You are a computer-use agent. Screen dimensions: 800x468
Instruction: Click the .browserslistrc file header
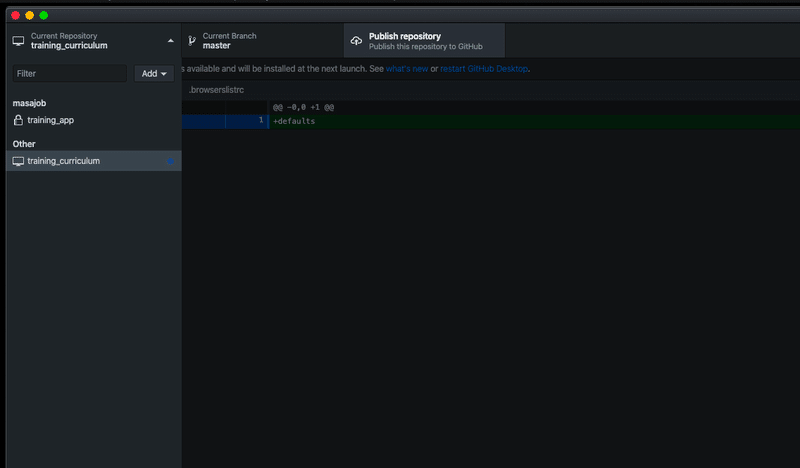[216, 90]
